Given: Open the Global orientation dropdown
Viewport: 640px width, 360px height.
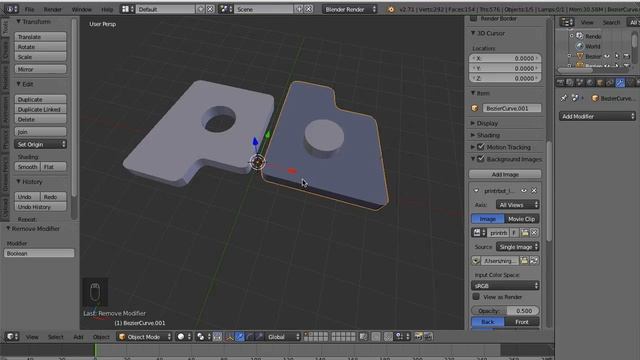Looking at the screenshot, I should coord(283,337).
